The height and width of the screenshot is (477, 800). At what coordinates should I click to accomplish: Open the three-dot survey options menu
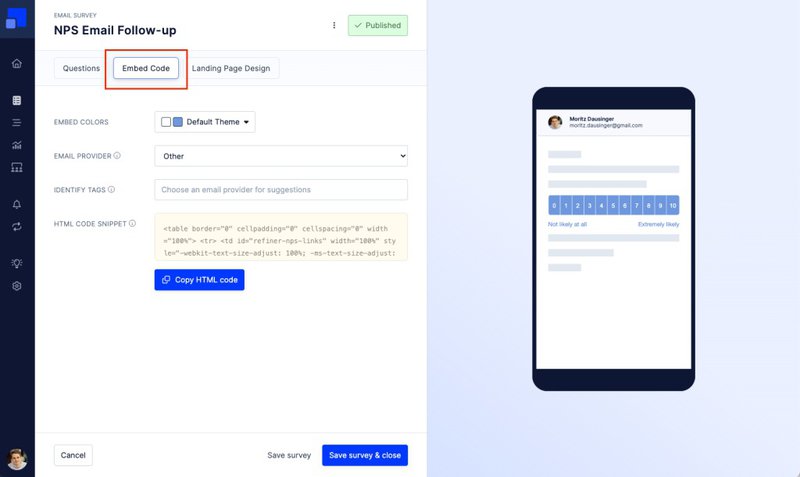334,25
